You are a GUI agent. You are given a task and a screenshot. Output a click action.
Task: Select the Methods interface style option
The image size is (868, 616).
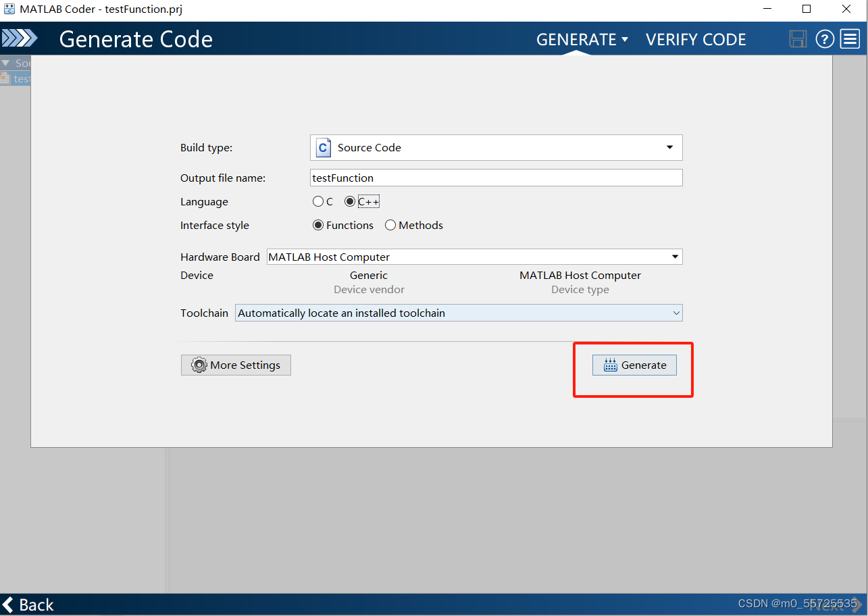coord(390,225)
